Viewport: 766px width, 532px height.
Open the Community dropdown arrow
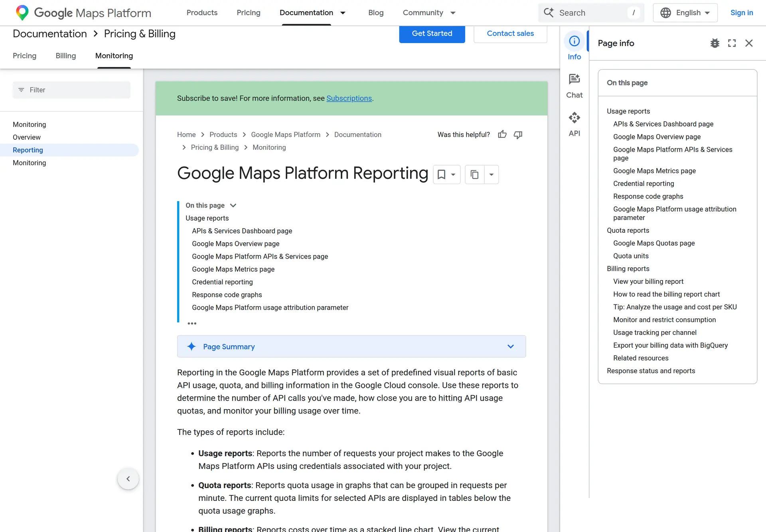coord(453,13)
